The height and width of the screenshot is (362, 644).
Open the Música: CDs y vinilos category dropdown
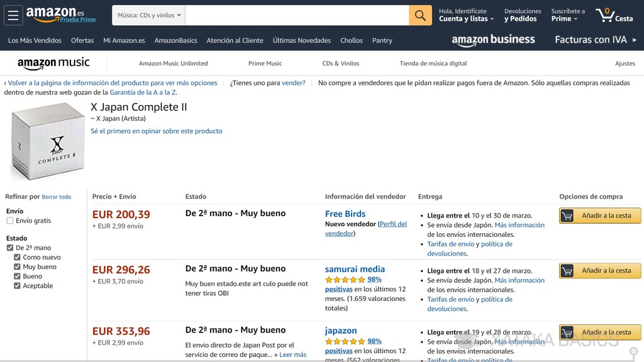coord(148,14)
